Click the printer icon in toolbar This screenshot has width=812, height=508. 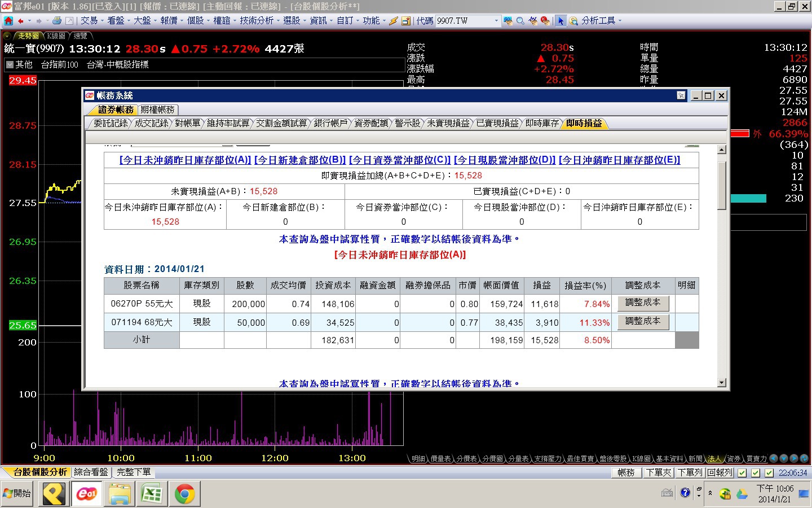[x=56, y=21]
